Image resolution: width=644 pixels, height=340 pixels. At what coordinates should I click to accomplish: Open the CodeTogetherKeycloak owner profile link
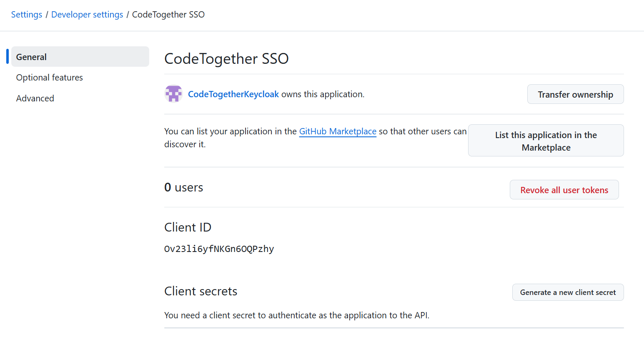233,94
